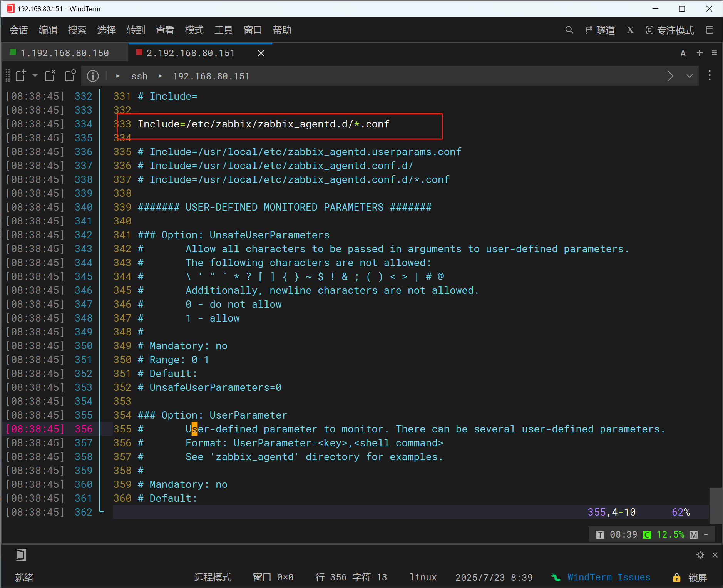Click the fold marker at gutter line 362
Screen dimensions: 723x588
pyautogui.click(x=102, y=511)
